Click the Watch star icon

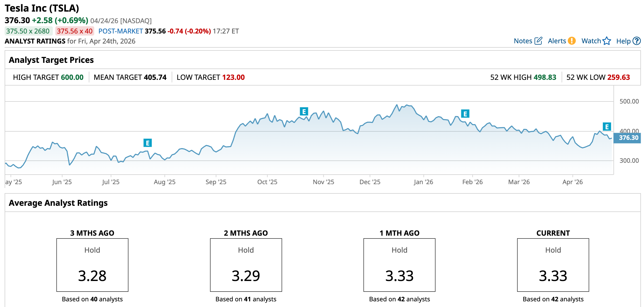(x=607, y=41)
